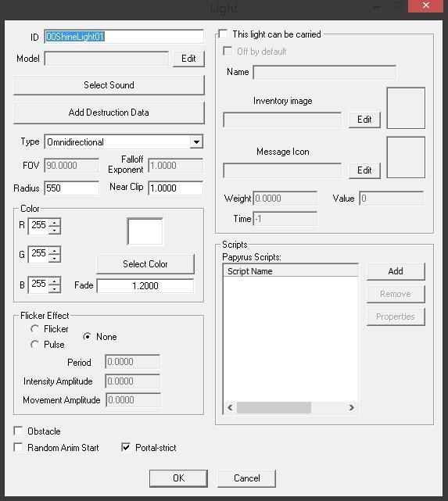448x501 pixels.
Task: Click the script list left scroll arrow
Action: tap(230, 407)
